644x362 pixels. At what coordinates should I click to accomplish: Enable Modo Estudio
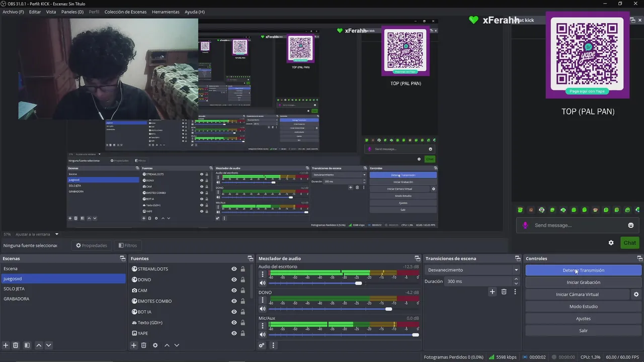[584, 307]
